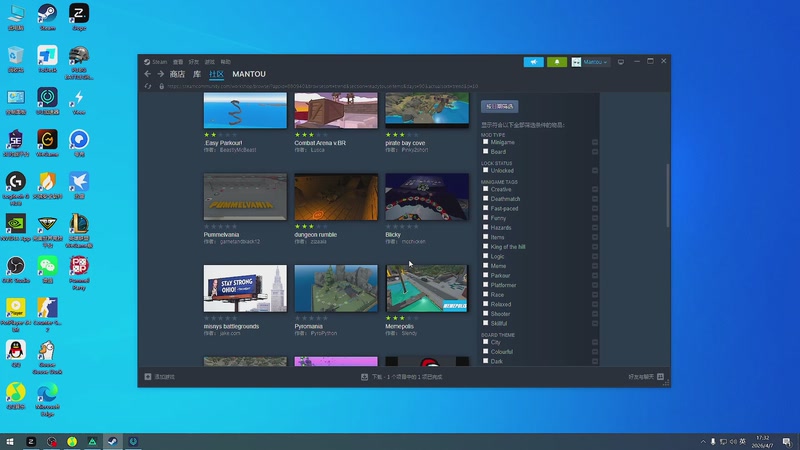The image size is (800, 450).
Task: Reload the page with the refresh icon
Action: 148,86
